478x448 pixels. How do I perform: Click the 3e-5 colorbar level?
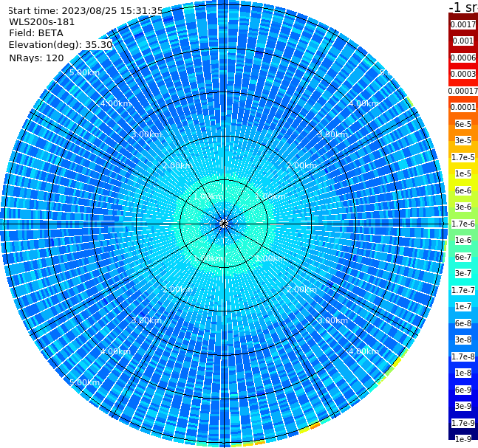click(x=463, y=140)
